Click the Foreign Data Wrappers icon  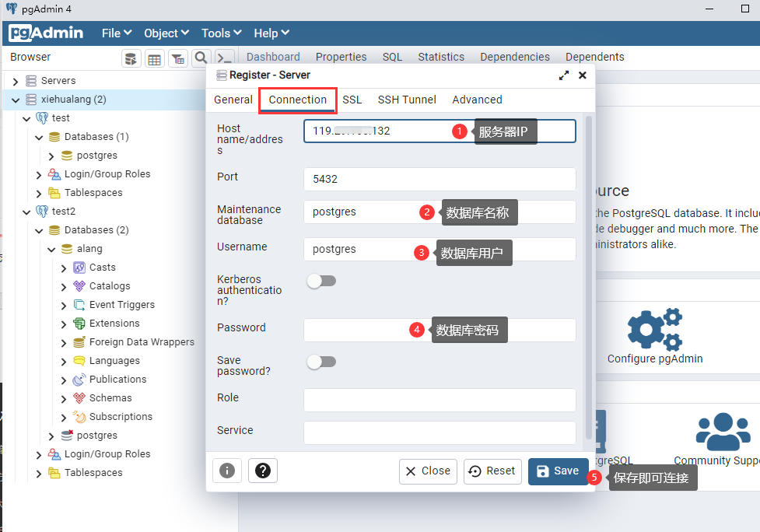79,342
